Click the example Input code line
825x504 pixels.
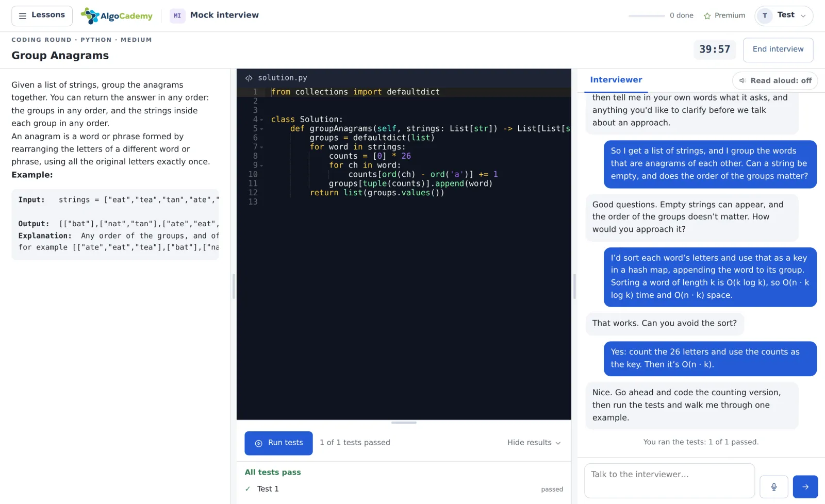point(119,200)
